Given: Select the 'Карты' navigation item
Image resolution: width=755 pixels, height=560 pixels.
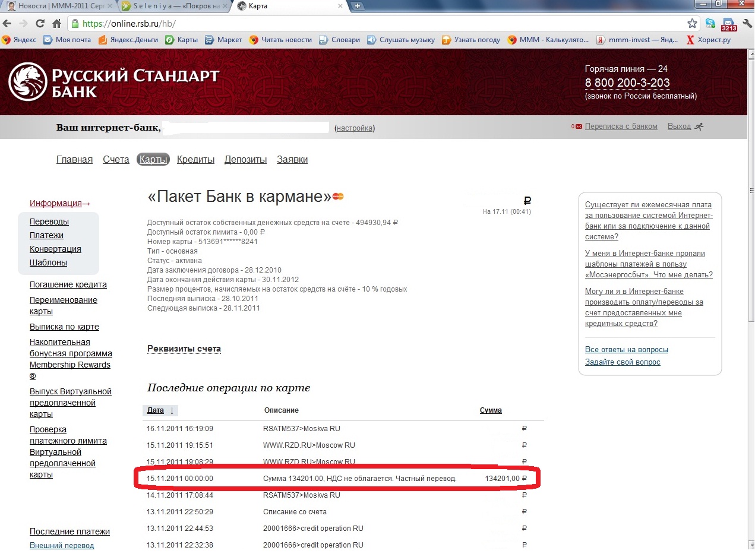Looking at the screenshot, I should pos(153,160).
